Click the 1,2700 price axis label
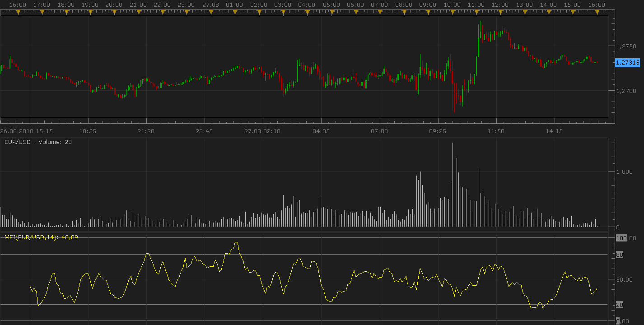 [626, 91]
